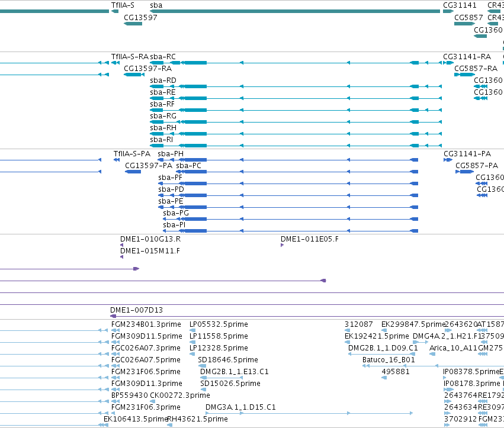Screen dimensions: 504x428
Task: Click the long sba gene bar
Action: [x=295, y=11]
